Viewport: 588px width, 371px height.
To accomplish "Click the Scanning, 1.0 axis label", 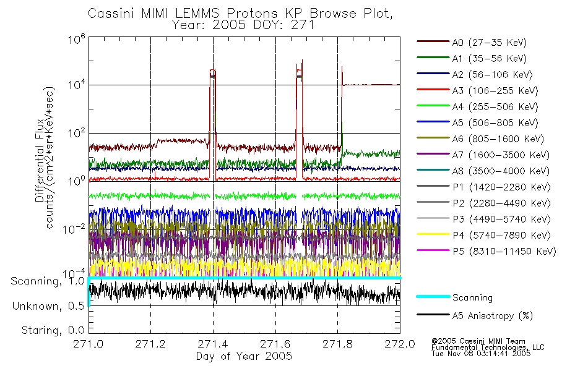I will point(48,281).
